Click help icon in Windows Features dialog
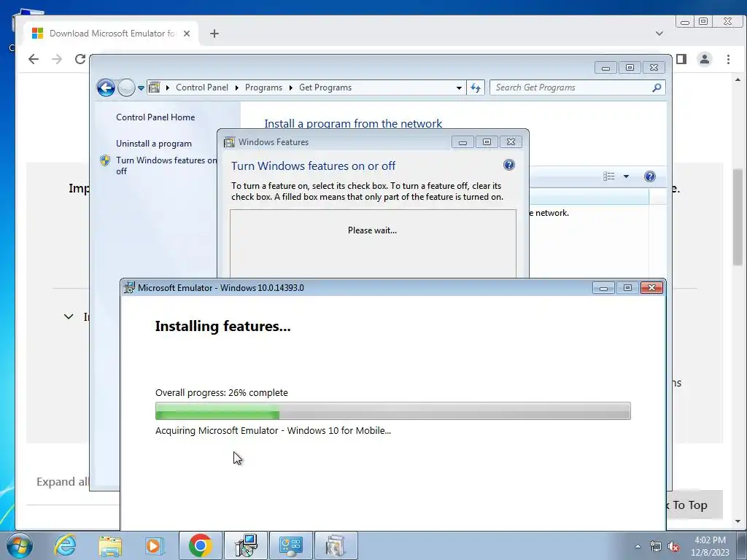The height and width of the screenshot is (560, 747). click(508, 165)
